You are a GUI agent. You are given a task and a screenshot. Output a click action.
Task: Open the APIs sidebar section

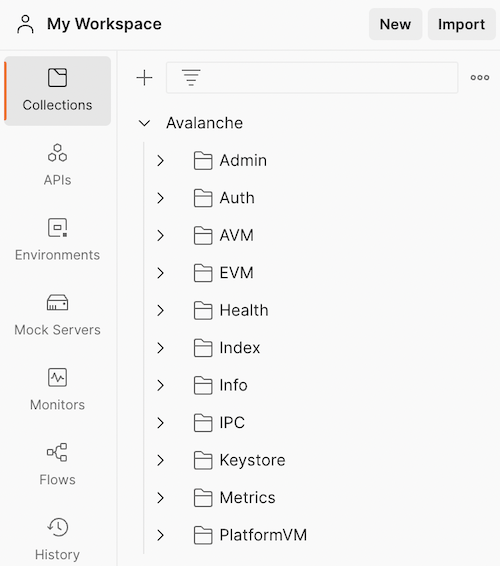pos(57,165)
